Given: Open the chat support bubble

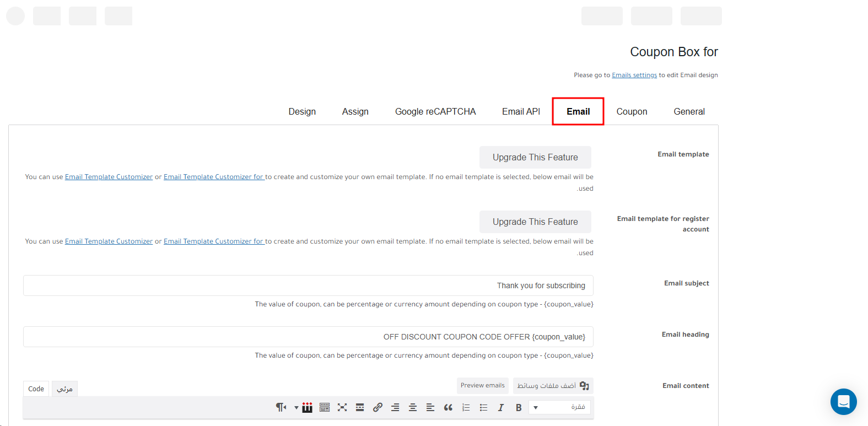Looking at the screenshot, I should click(843, 402).
